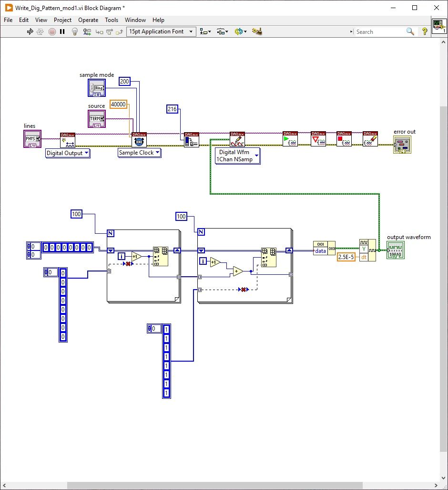Screen dimensions: 448x490
Task: Open the Operate menu
Action: click(88, 20)
